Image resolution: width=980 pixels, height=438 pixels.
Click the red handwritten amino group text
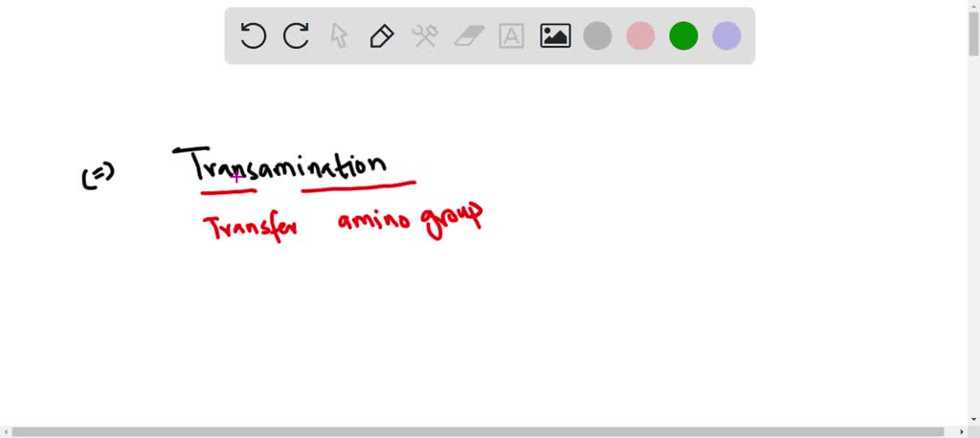[x=410, y=221]
